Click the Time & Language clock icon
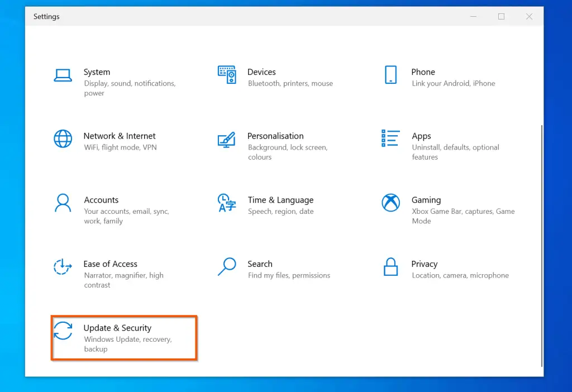Screen dimensions: 572x392 click(x=226, y=203)
